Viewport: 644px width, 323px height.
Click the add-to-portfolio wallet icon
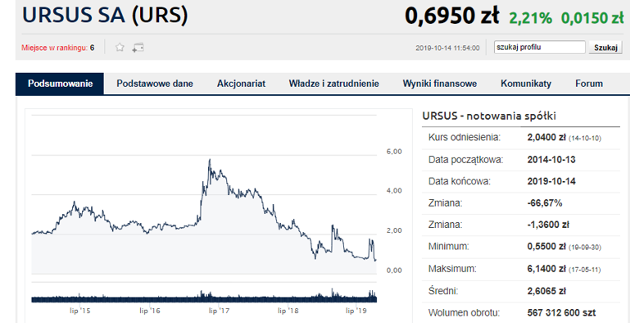tap(138, 48)
